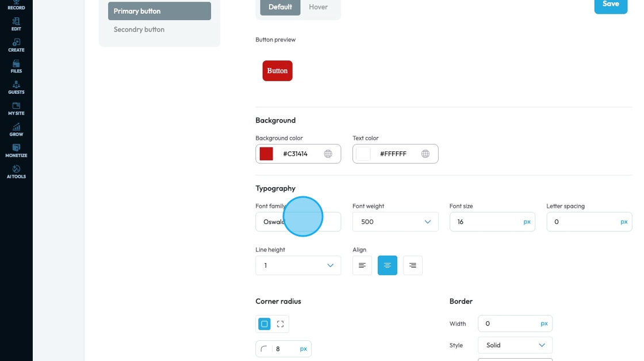This screenshot has height=361, width=644.
Task: Open the Border Style Solid dropdown
Action: click(515, 345)
